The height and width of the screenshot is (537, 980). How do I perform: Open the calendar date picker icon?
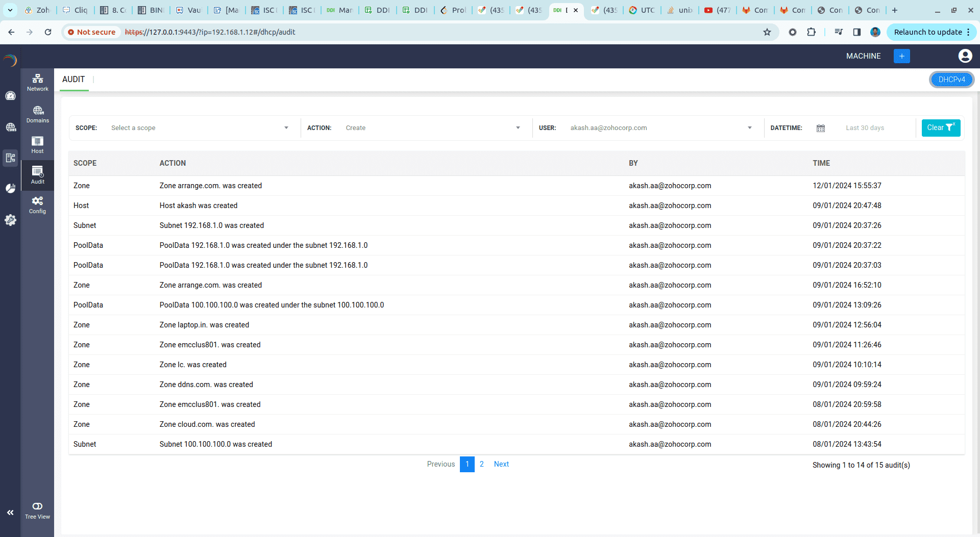(820, 128)
